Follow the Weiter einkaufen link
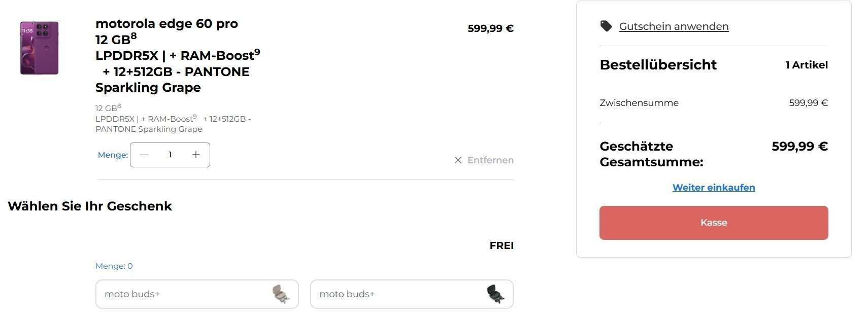 pyautogui.click(x=713, y=188)
